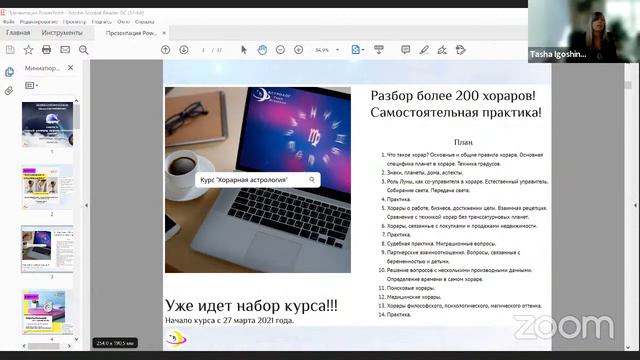The height and width of the screenshot is (360, 640).
Task: Click the read mode scrolling icon
Action: 379,50
